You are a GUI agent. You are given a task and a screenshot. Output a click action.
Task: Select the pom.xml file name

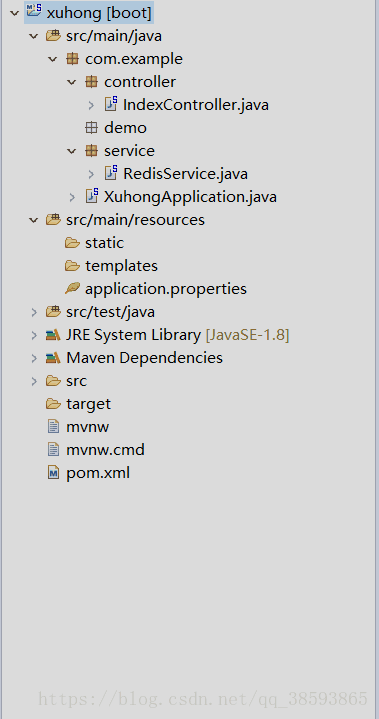pyautogui.click(x=98, y=473)
